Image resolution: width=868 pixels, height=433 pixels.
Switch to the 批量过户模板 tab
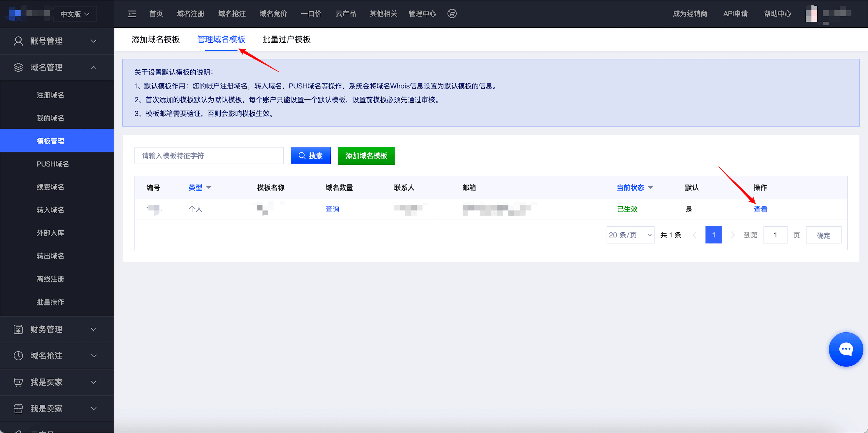point(286,39)
